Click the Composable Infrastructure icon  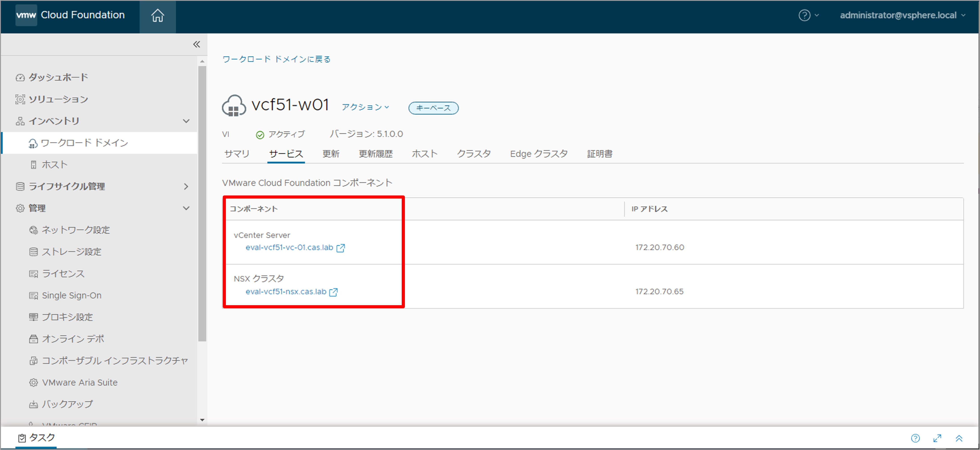[x=34, y=361]
